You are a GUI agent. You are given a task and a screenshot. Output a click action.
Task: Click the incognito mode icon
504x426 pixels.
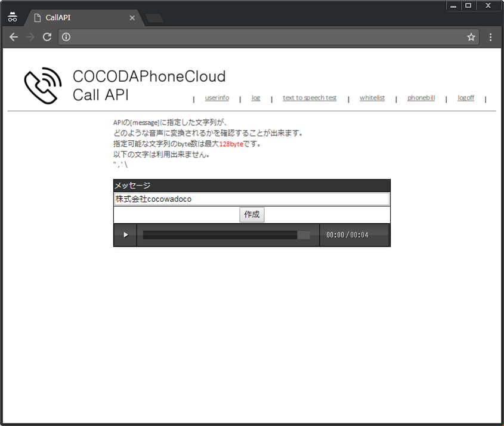coord(13,17)
